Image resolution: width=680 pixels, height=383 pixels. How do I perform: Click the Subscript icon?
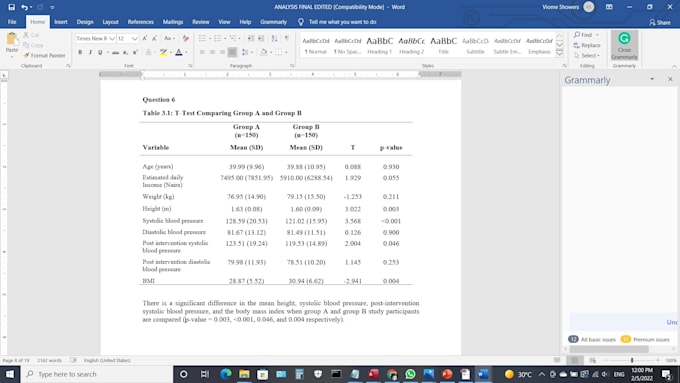tap(125, 52)
